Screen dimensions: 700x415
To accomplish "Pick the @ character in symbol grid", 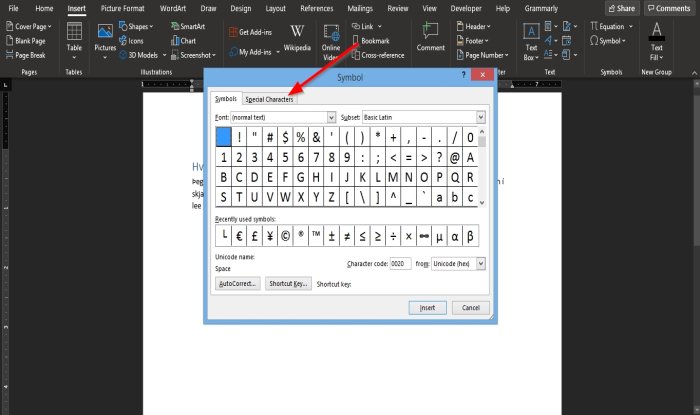I will 454,157.
